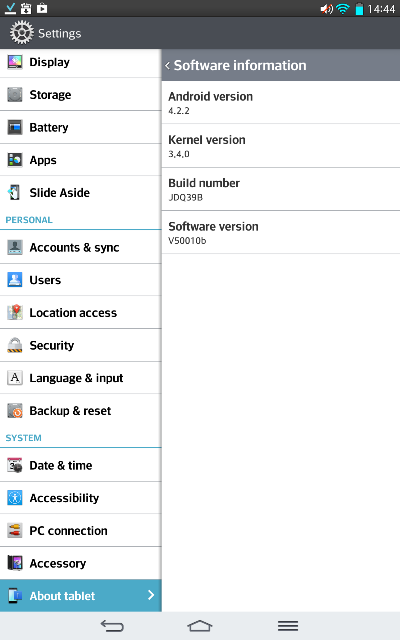Screen dimensions: 400x640
Task: Tap the Apps icon
Action: 15,160
